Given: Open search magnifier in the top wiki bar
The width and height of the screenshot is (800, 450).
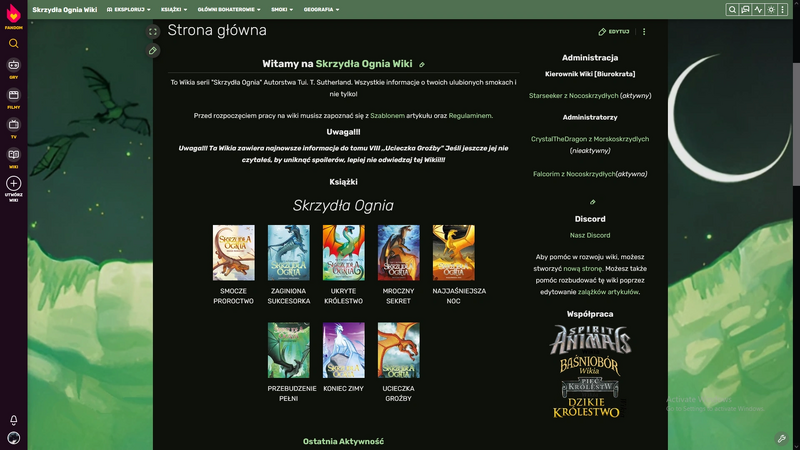Looking at the screenshot, I should pyautogui.click(x=732, y=9).
